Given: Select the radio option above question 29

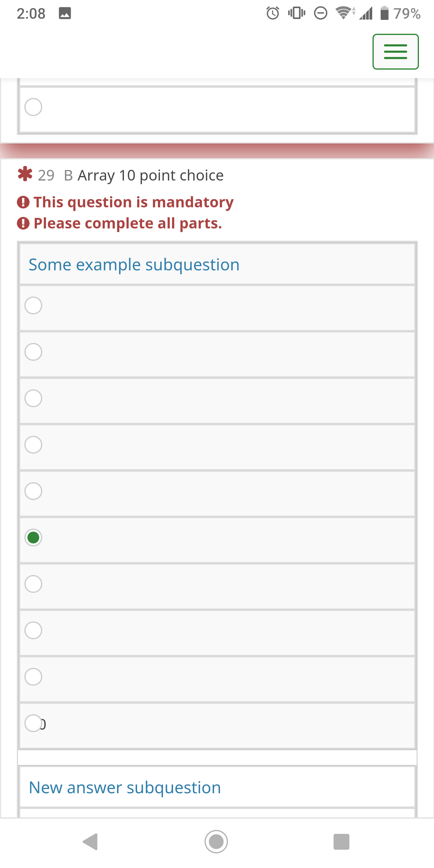Looking at the screenshot, I should coord(33,107).
